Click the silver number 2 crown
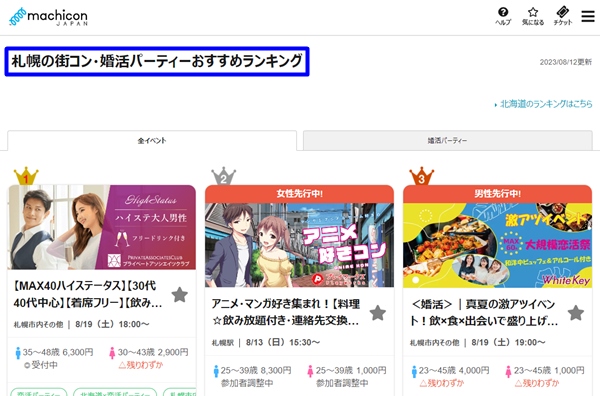The image size is (600, 396). pos(223,176)
